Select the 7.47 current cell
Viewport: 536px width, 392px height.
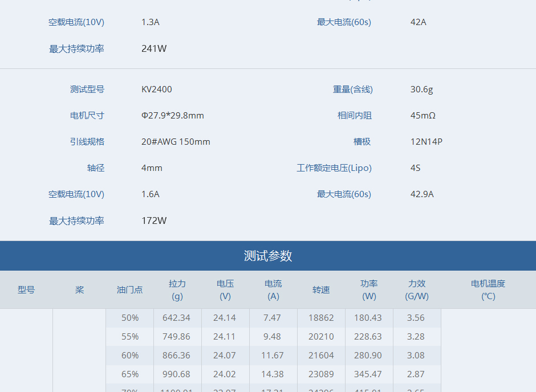[272, 318]
